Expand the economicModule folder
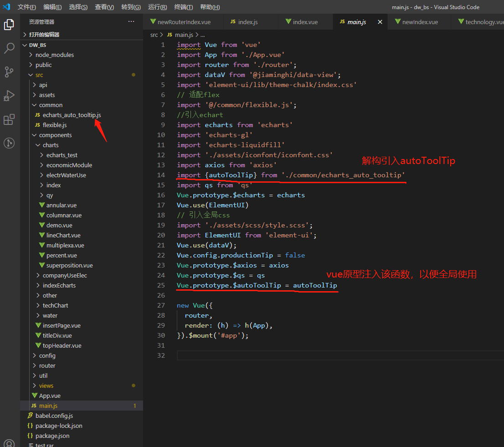Viewport: 504px width, 447px height. coord(82,165)
